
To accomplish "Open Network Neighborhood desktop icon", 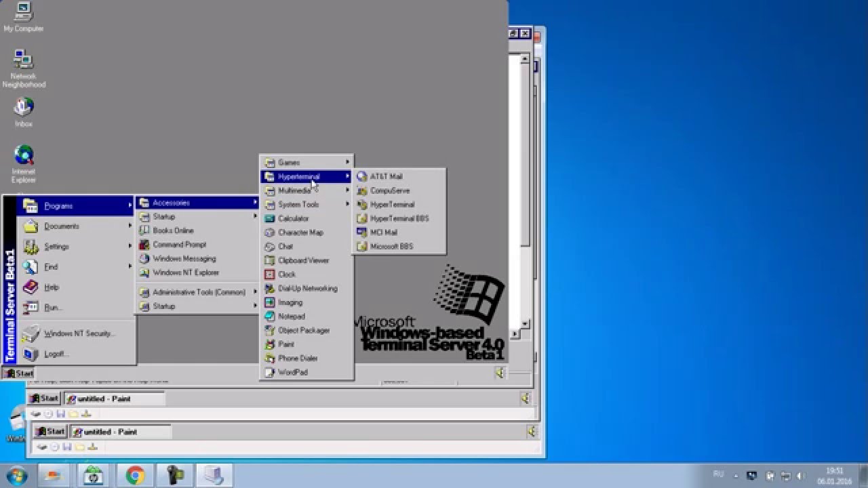I will [23, 68].
